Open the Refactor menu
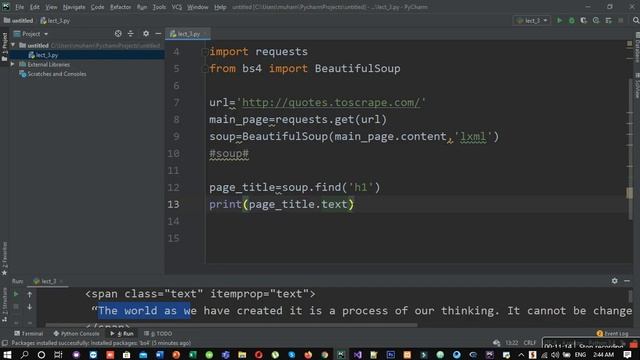 (120, 7)
